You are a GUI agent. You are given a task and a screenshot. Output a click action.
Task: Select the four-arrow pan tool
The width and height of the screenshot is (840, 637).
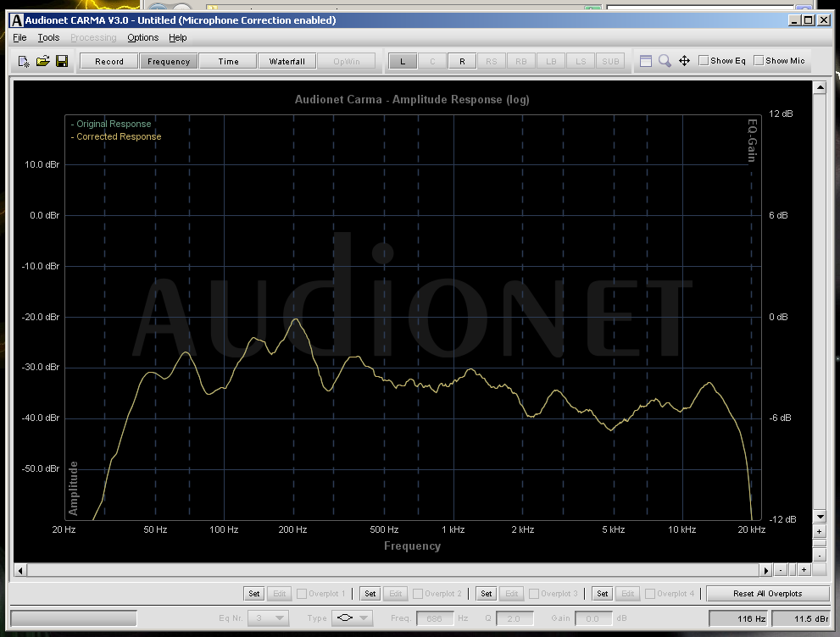tap(685, 61)
